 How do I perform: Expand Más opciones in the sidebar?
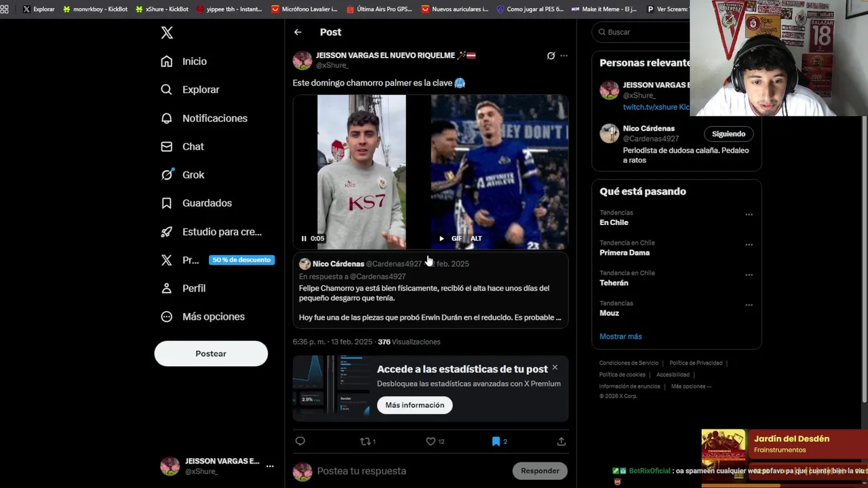click(x=203, y=317)
